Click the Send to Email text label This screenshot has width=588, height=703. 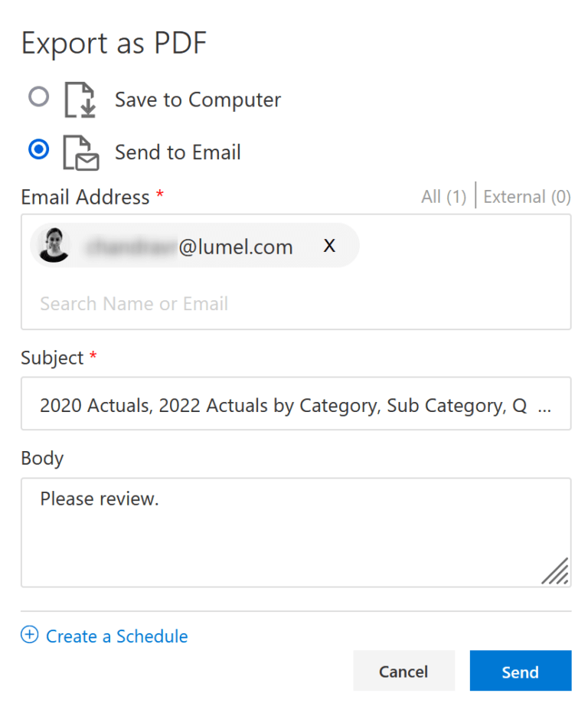pos(178,152)
